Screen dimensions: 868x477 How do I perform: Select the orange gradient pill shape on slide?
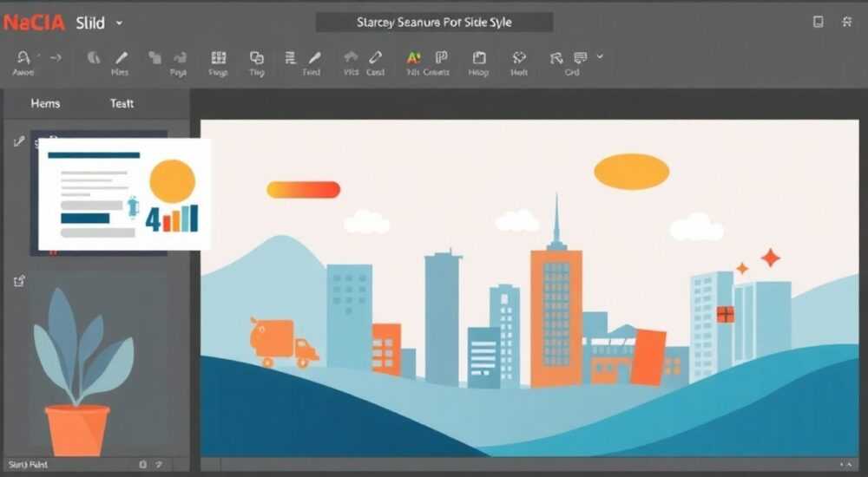[303, 190]
